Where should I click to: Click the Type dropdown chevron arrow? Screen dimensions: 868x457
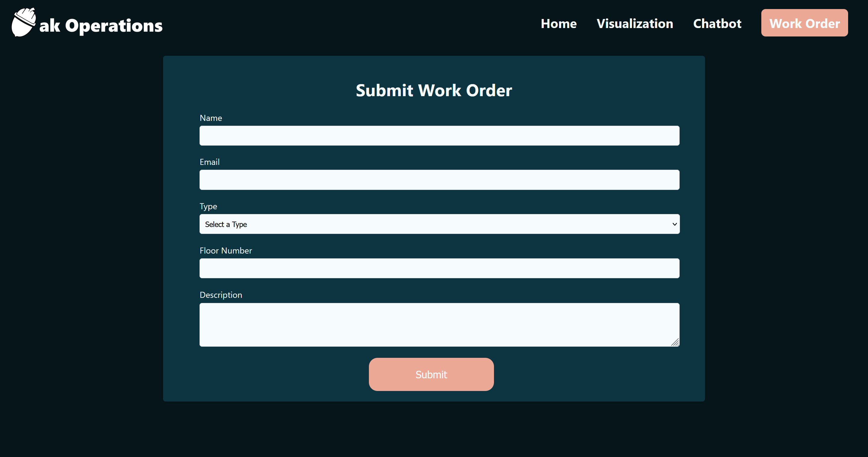[x=674, y=224]
